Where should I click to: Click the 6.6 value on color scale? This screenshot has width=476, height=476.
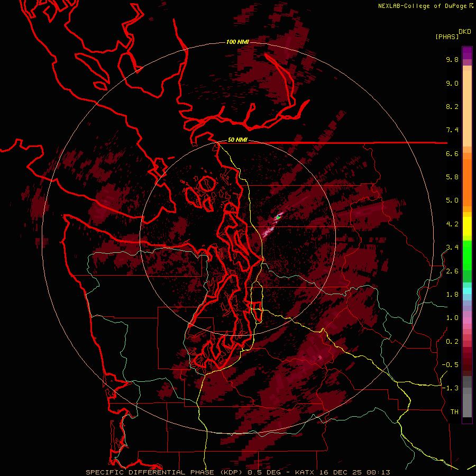452,153
